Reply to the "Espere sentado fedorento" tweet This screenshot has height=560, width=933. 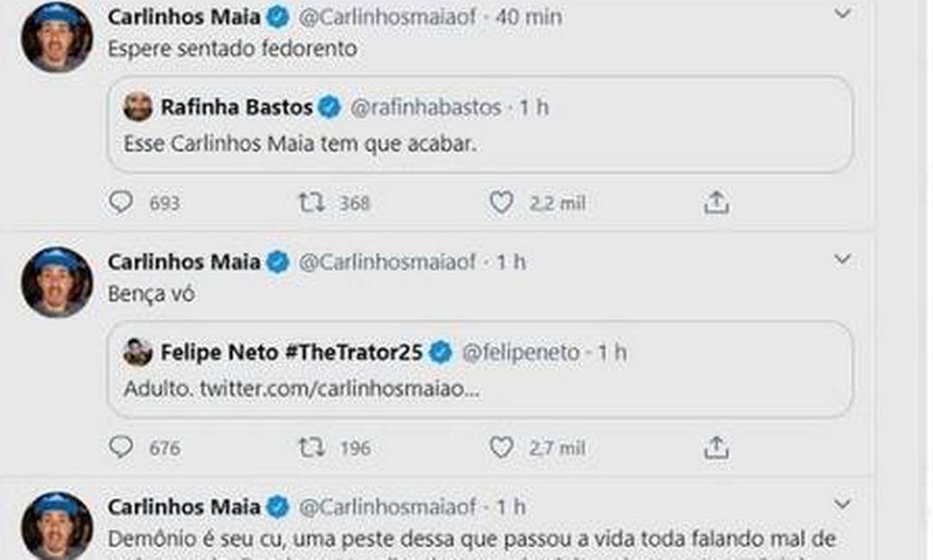(x=121, y=203)
